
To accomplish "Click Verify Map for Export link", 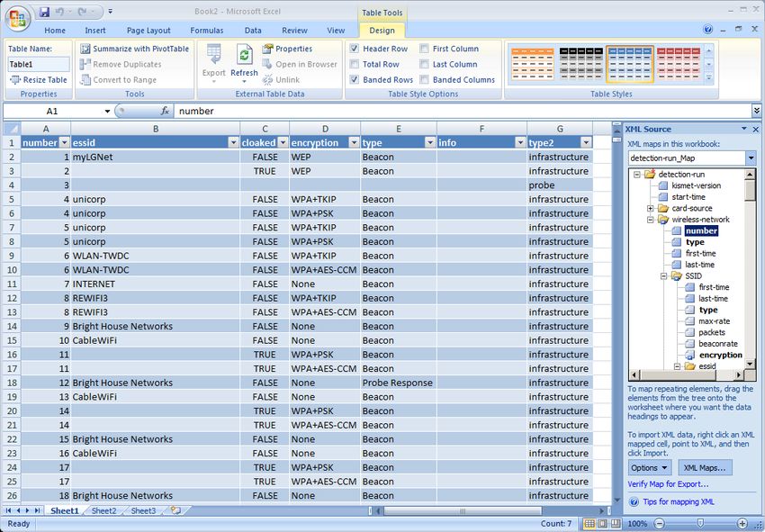I will coord(668,484).
